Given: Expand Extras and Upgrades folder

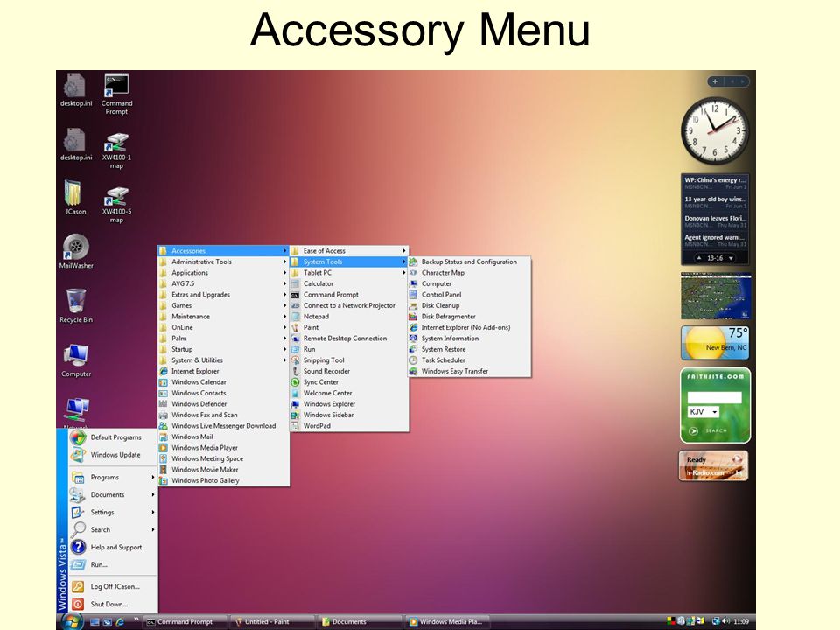Looking at the screenshot, I should pos(223,295).
